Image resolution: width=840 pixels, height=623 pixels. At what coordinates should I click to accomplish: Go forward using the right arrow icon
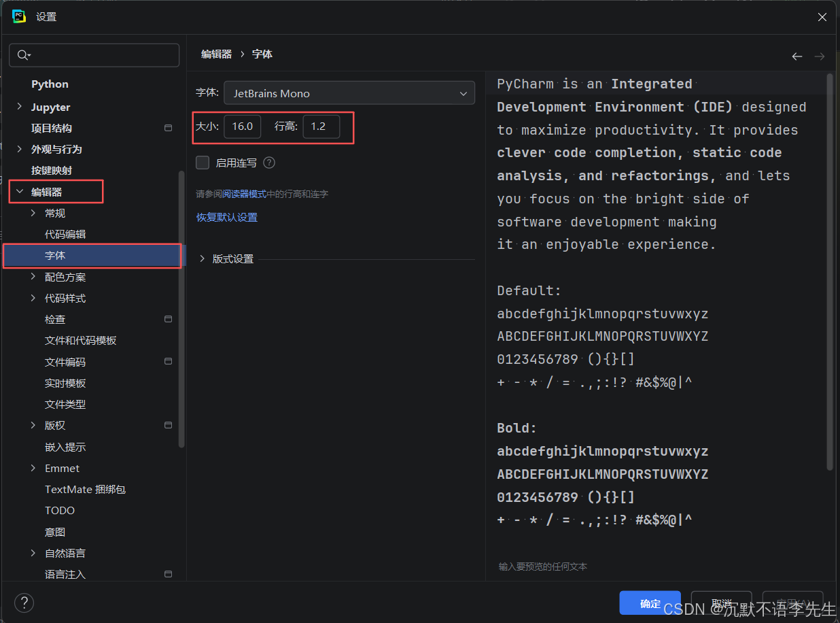pos(820,56)
